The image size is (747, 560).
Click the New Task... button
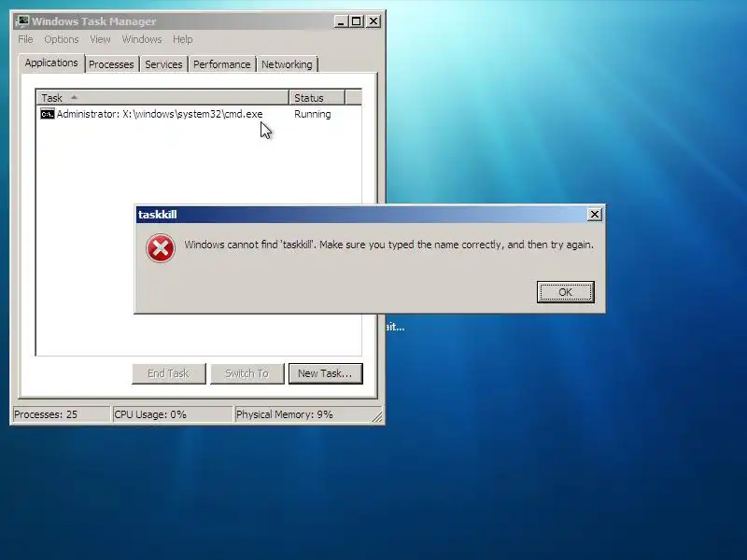[x=325, y=373]
